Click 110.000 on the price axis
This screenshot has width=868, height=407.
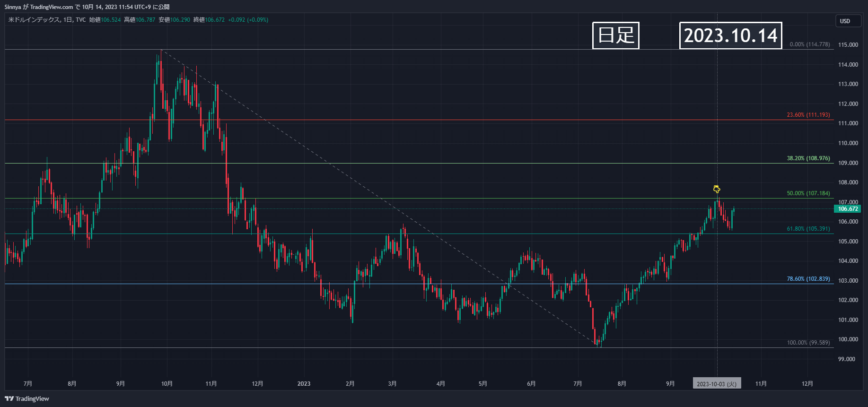tap(848, 143)
